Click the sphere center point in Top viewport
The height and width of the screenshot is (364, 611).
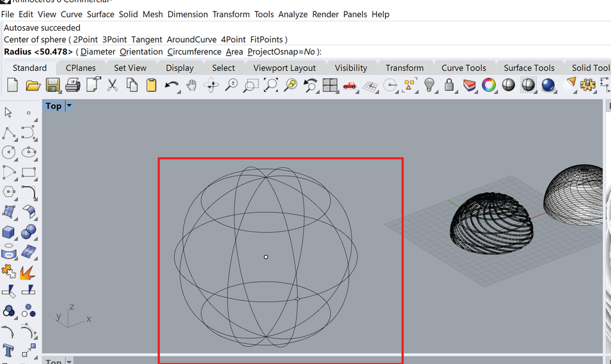click(x=266, y=257)
